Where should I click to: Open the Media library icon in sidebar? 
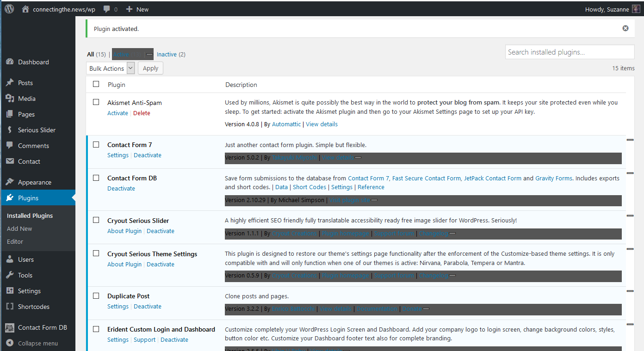(x=10, y=99)
